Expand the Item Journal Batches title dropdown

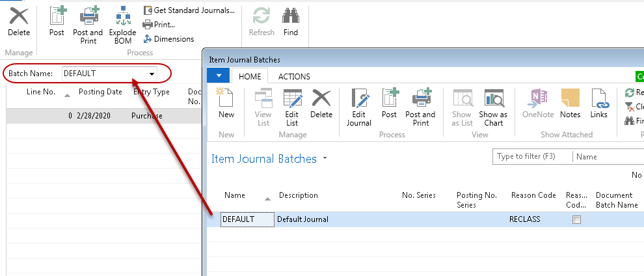pos(325,159)
